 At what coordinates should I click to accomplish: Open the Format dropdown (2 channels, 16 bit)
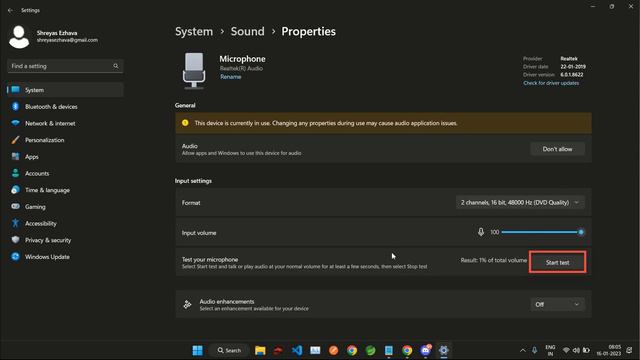click(520, 202)
